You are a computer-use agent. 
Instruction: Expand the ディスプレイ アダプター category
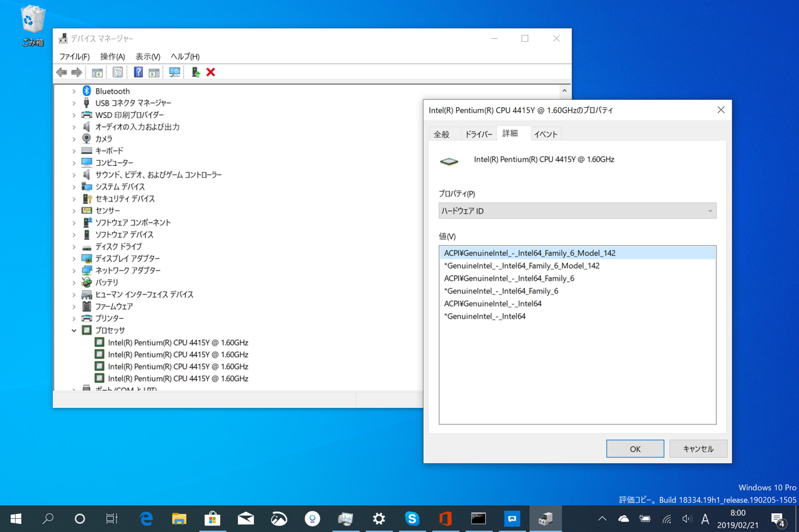[x=74, y=258]
